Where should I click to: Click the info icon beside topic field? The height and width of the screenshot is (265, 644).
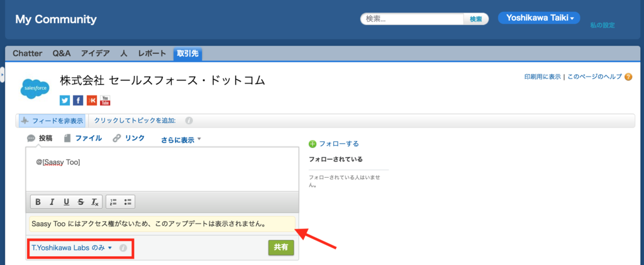click(189, 121)
